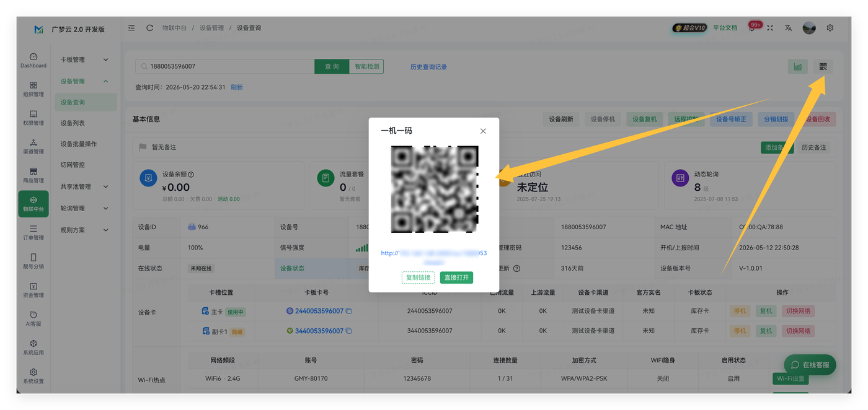The width and height of the screenshot is (868, 410).
Task: Click the 设备停机 button
Action: 603,119
